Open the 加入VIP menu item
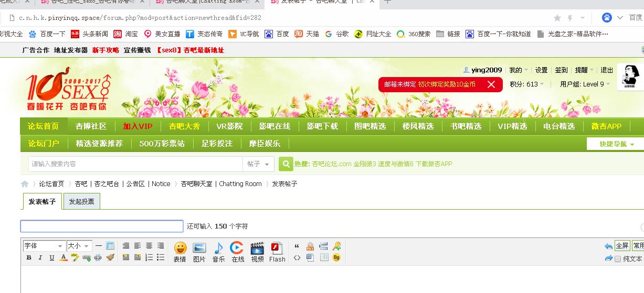Screen dimensions: 644x293 (x=138, y=126)
